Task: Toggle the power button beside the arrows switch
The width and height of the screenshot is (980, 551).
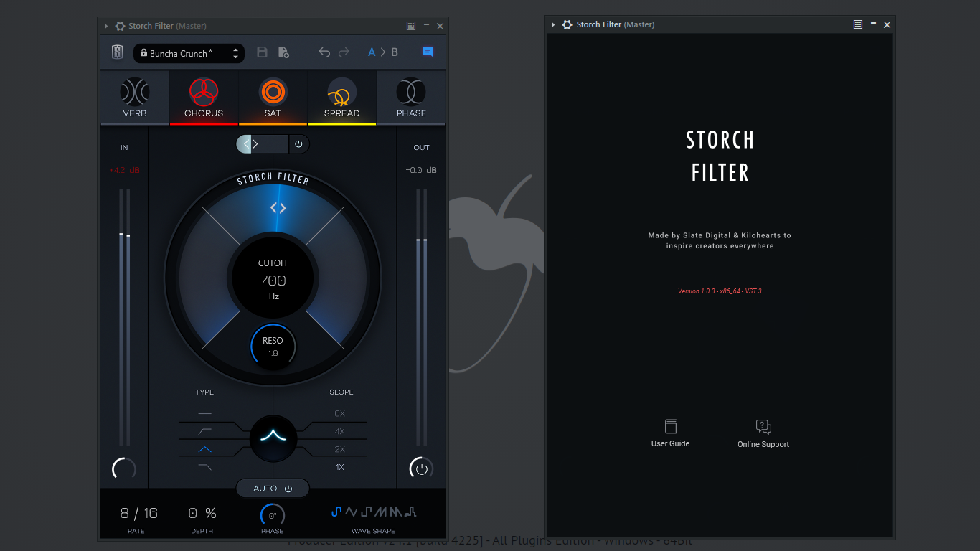Action: [x=298, y=143]
